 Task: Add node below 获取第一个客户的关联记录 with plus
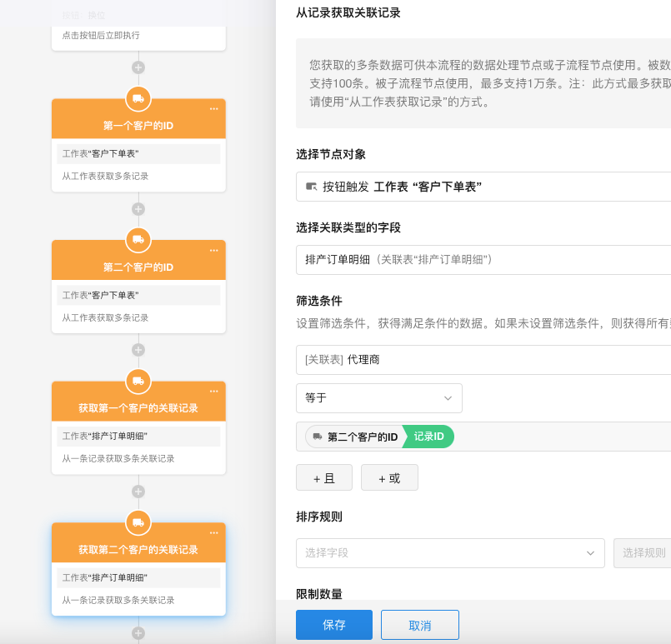[138, 492]
